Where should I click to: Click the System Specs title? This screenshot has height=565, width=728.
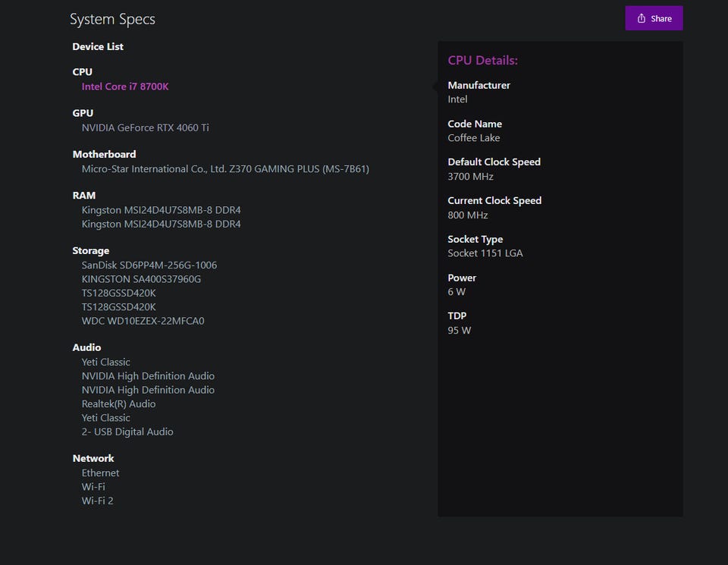coord(112,19)
